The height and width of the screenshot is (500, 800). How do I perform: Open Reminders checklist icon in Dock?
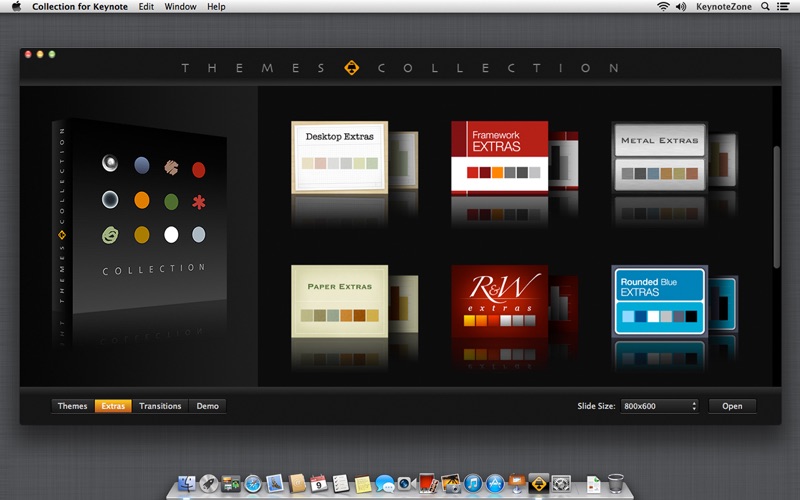pos(340,483)
